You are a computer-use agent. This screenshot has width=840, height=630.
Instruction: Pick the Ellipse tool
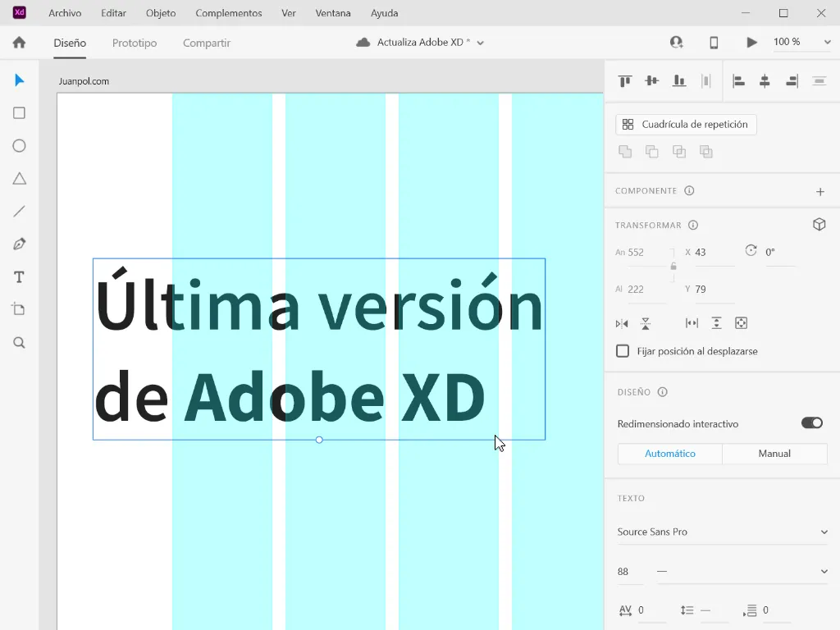[x=20, y=146]
